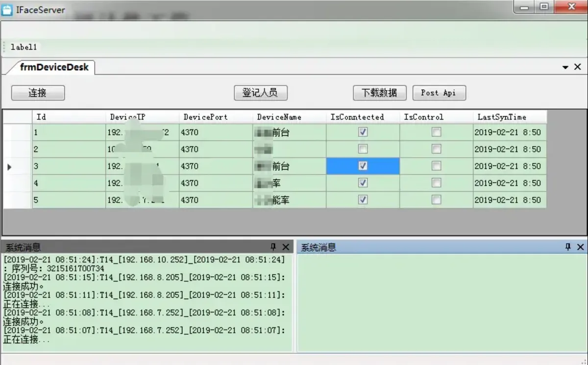The height and width of the screenshot is (365, 588).
Task: Toggle IsControl checkbox for row 2
Action: [436, 149]
